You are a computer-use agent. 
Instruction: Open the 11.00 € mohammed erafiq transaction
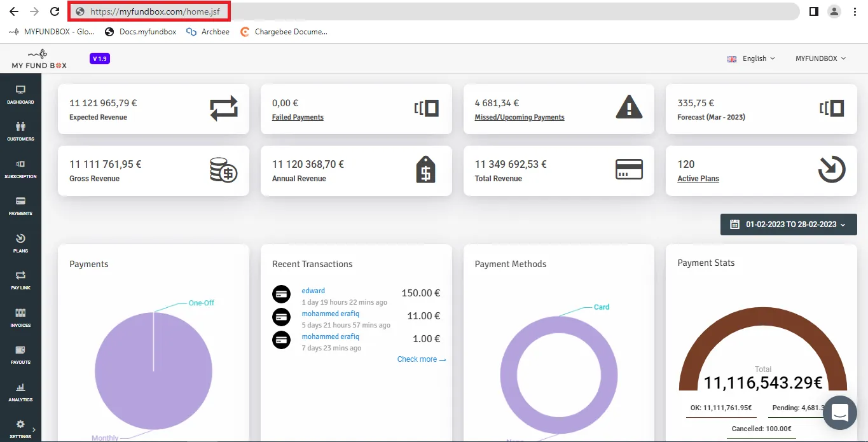(x=331, y=314)
